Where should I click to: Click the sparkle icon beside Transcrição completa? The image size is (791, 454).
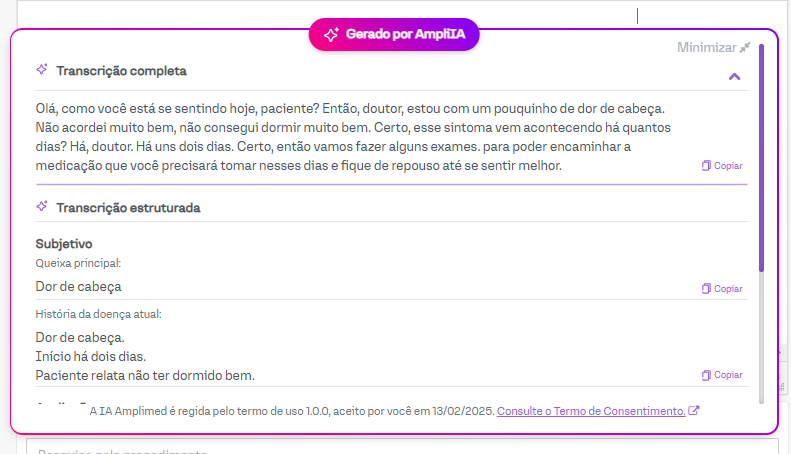tap(42, 70)
